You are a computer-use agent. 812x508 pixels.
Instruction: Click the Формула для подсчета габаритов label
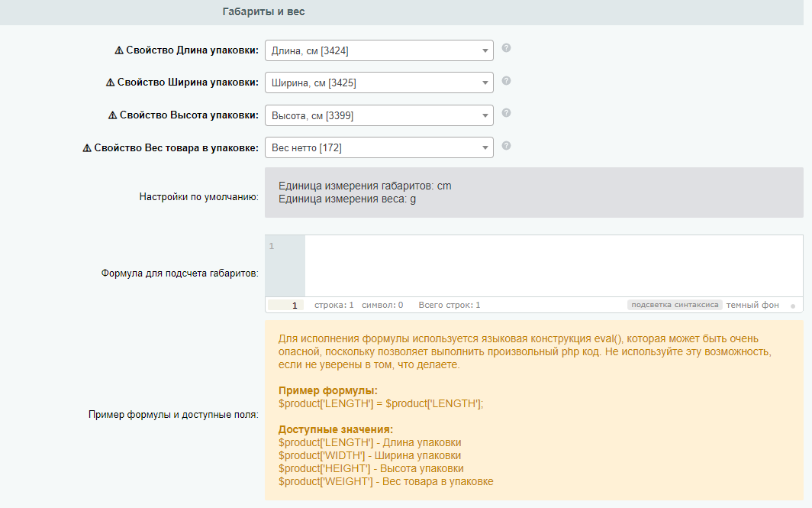point(179,273)
